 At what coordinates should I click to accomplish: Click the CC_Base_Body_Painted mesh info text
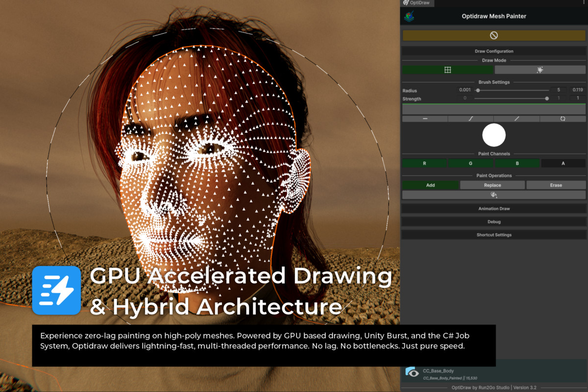[450, 378]
